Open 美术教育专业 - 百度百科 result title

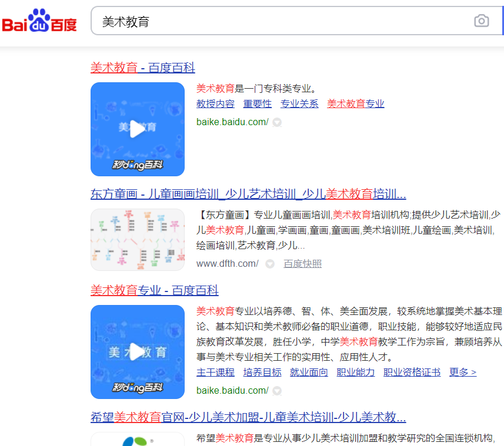click(x=155, y=290)
